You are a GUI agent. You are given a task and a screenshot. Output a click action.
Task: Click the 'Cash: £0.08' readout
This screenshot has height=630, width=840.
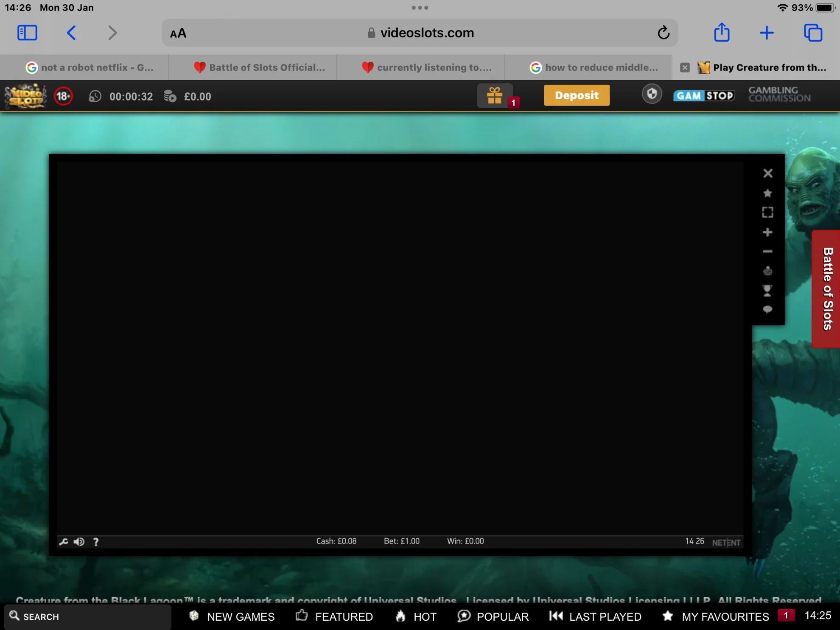coord(336,541)
